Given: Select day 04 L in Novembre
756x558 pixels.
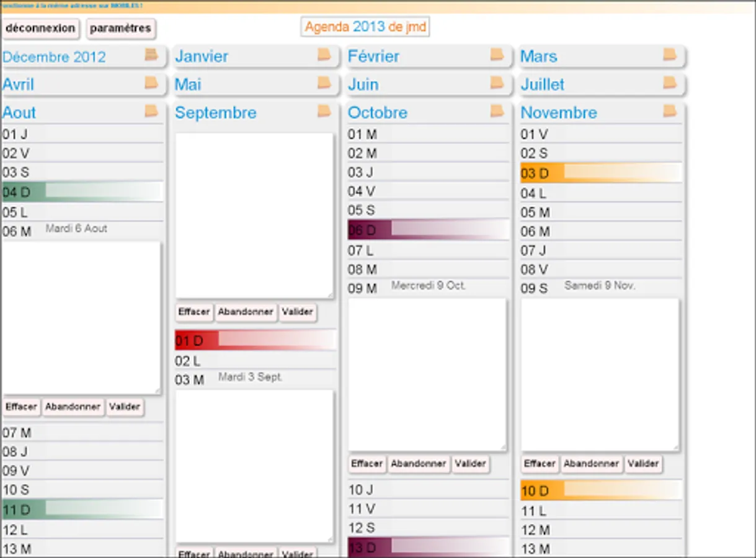Looking at the screenshot, I should (x=601, y=193).
